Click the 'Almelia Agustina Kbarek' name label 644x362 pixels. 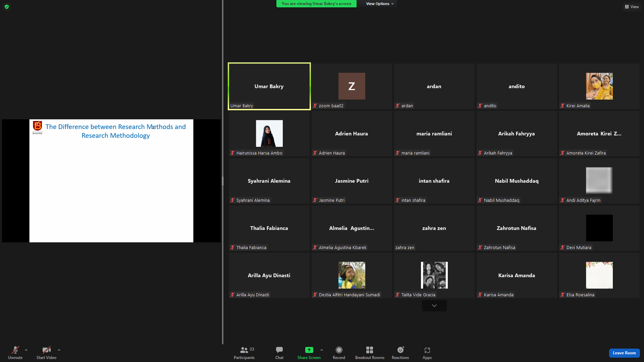pyautogui.click(x=342, y=248)
